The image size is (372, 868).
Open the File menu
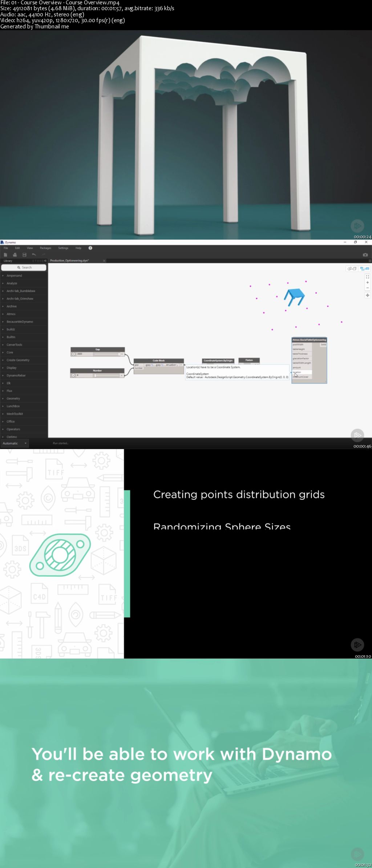[x=6, y=248]
